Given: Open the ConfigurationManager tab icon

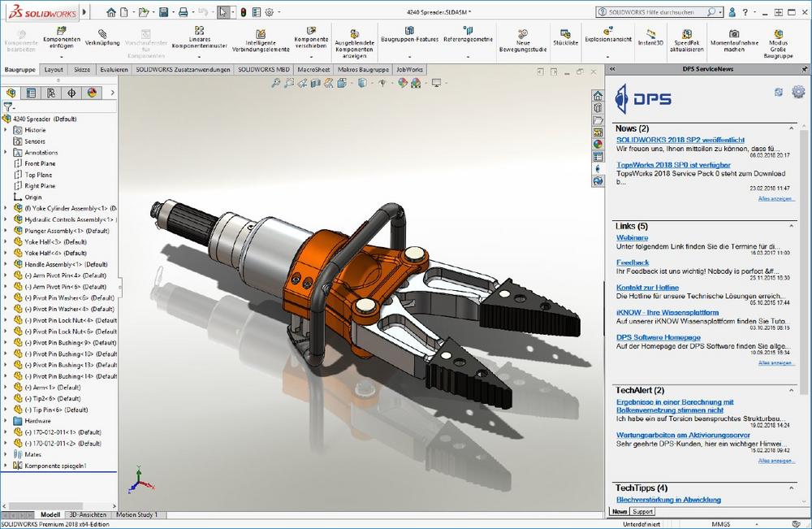Looking at the screenshot, I should (51, 93).
